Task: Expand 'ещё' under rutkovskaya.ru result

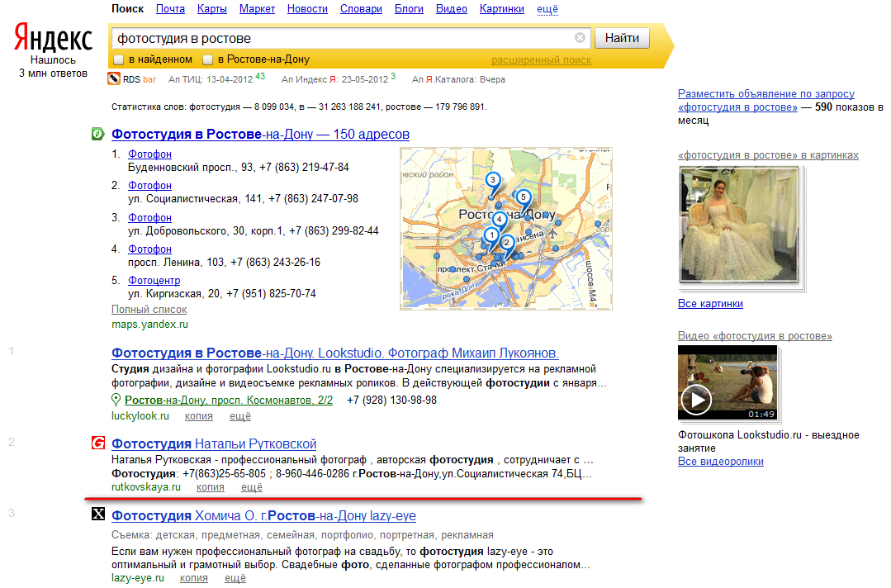Action: pyautogui.click(x=252, y=487)
